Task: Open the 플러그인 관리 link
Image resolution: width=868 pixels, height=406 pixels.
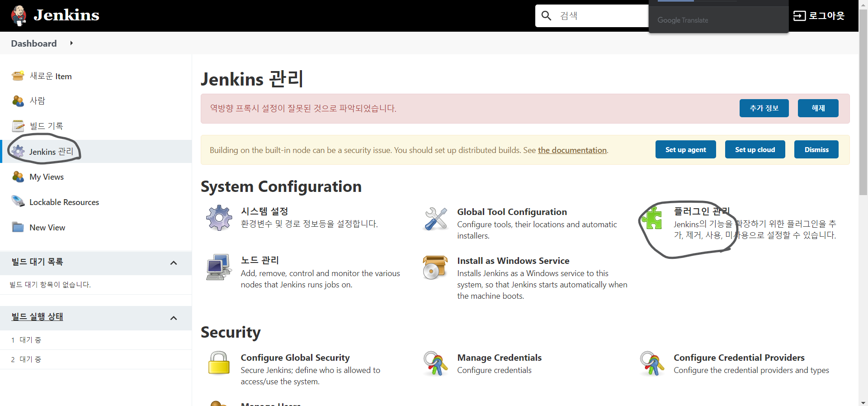Action: click(702, 211)
